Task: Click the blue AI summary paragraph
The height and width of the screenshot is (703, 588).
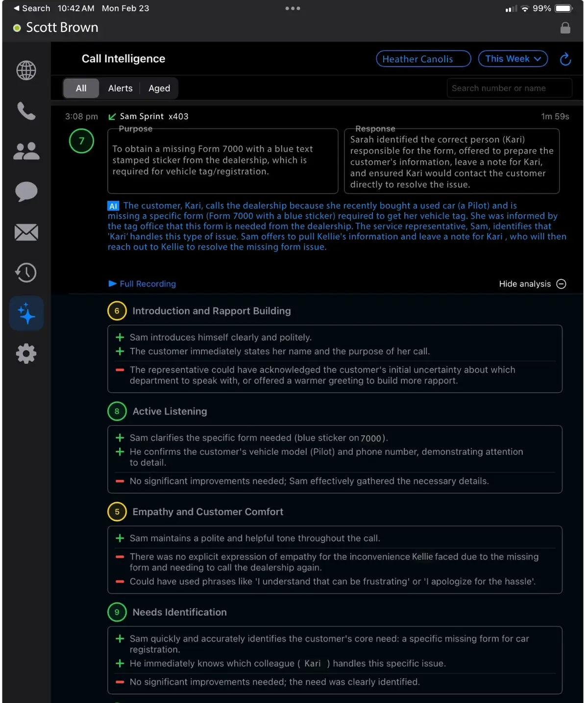Action: click(337, 226)
